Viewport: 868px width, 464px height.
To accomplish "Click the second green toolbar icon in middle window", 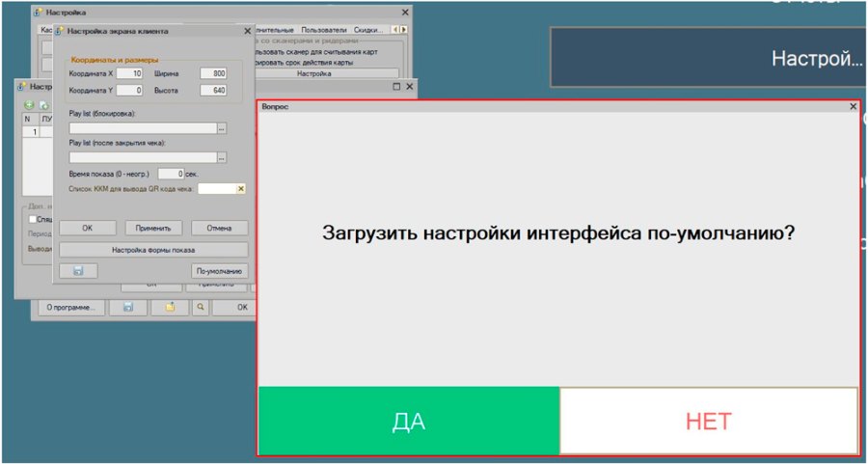I will click(43, 104).
